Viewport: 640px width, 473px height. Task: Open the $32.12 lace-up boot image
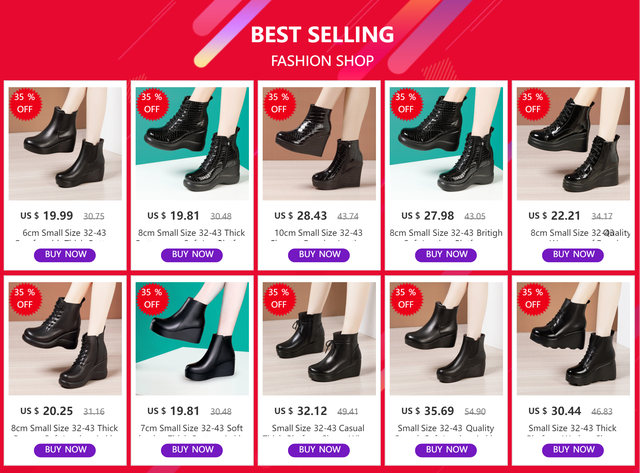[319, 339]
